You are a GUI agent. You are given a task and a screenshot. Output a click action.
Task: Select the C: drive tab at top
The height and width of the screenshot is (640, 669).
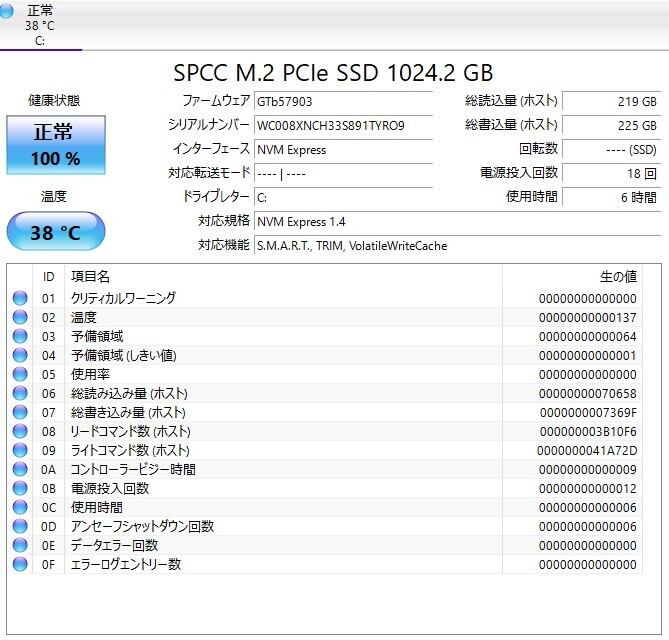click(40, 26)
